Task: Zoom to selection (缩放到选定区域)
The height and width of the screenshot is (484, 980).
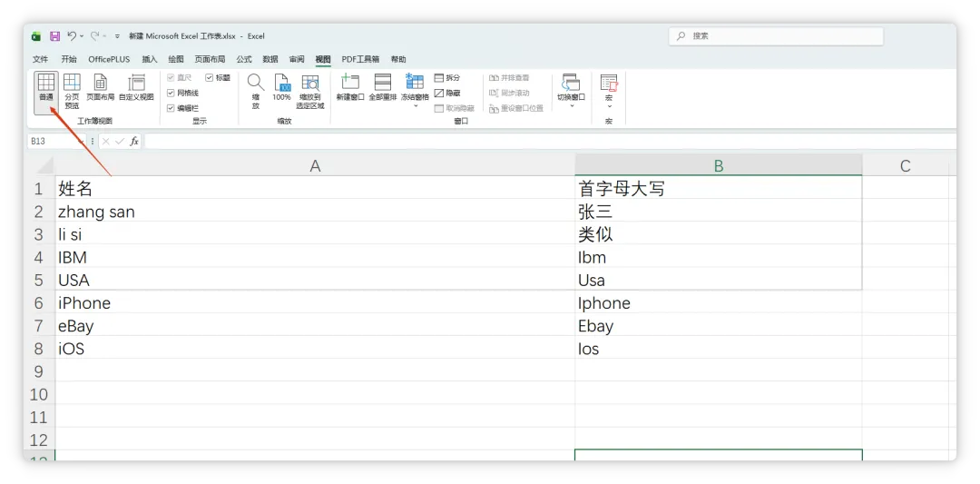Action: (x=310, y=92)
